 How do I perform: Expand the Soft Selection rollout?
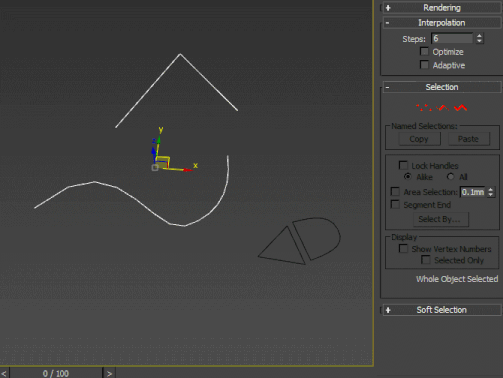(x=442, y=310)
